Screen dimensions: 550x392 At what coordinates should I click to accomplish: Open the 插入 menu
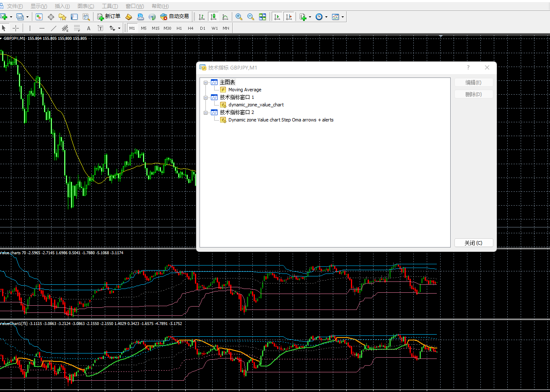62,6
